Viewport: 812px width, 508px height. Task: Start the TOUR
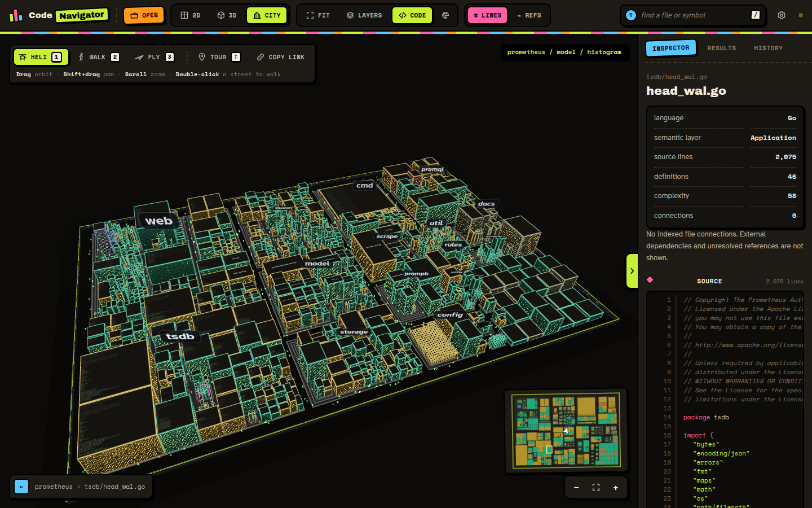(x=219, y=57)
